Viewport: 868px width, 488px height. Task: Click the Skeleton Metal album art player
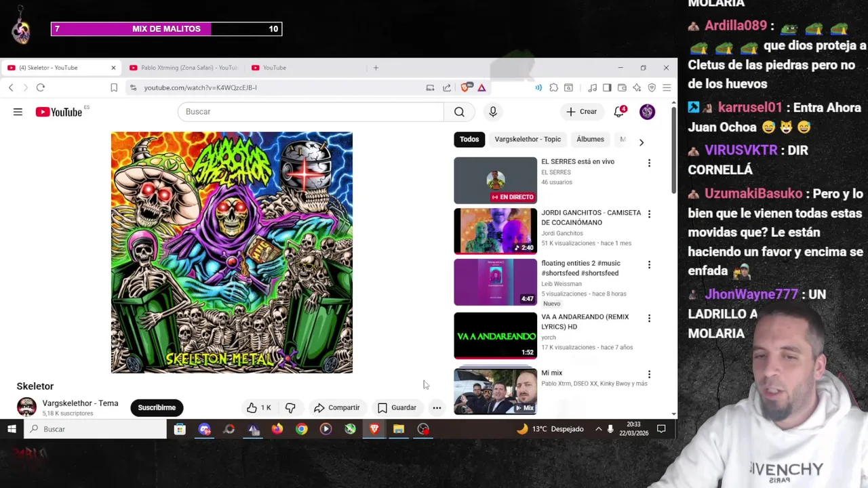click(x=232, y=252)
